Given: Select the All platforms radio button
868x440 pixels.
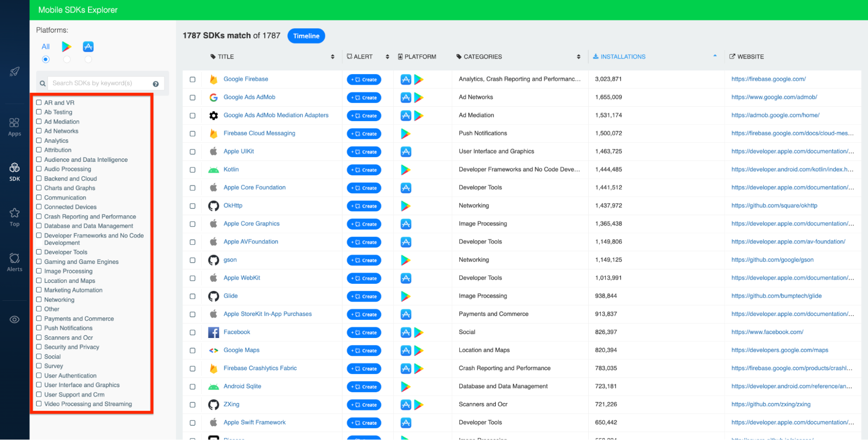Looking at the screenshot, I should click(x=46, y=59).
